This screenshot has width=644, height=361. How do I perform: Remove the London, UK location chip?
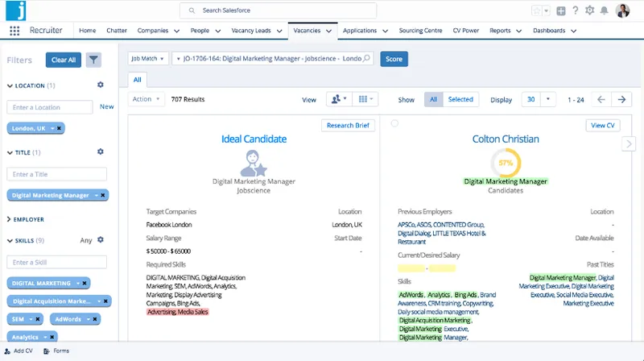point(59,128)
